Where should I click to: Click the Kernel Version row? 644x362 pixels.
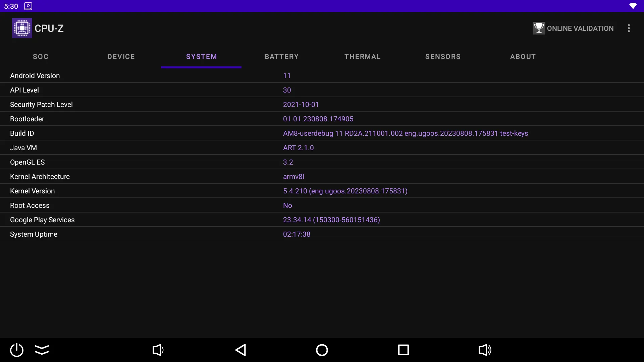coord(322,191)
